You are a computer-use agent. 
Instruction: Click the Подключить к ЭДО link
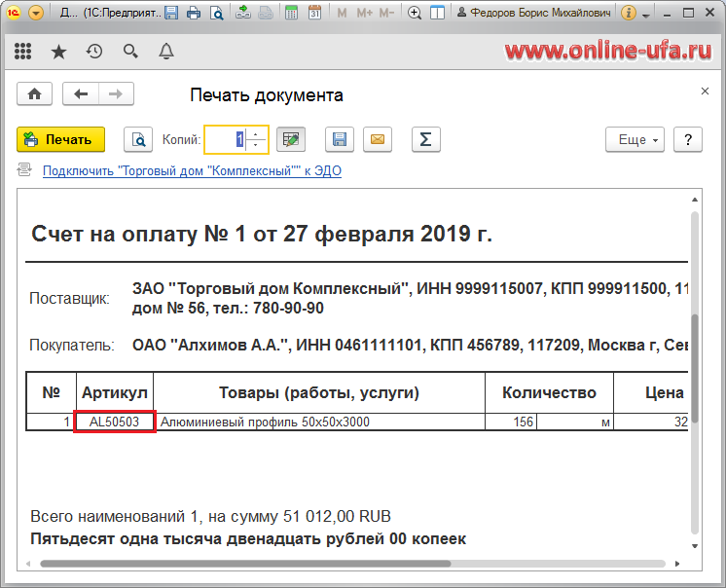click(192, 170)
